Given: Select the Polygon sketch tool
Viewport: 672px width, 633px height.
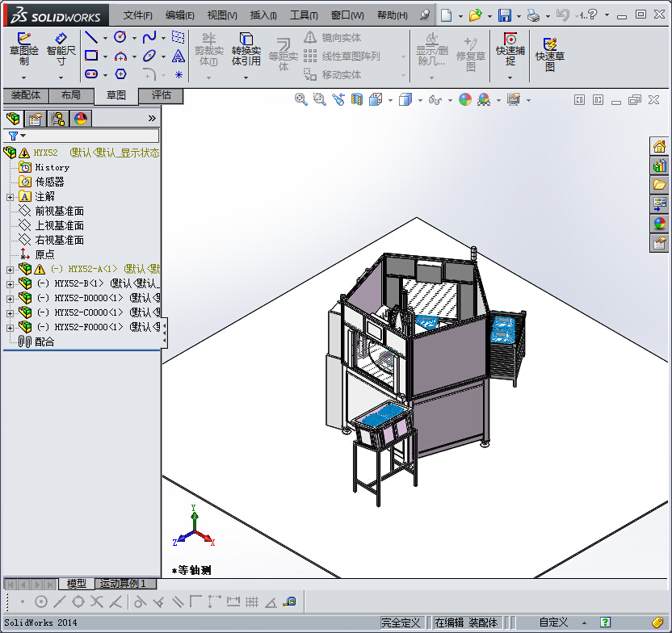Looking at the screenshot, I should coord(120,74).
